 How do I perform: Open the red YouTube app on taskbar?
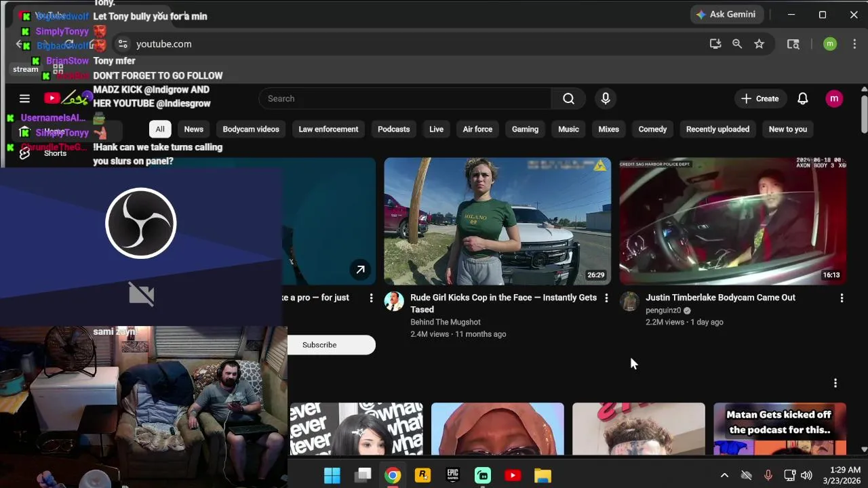pyautogui.click(x=513, y=476)
